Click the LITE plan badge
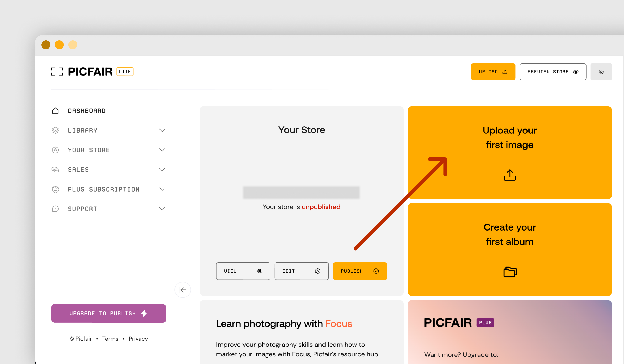624x364 pixels. click(125, 71)
